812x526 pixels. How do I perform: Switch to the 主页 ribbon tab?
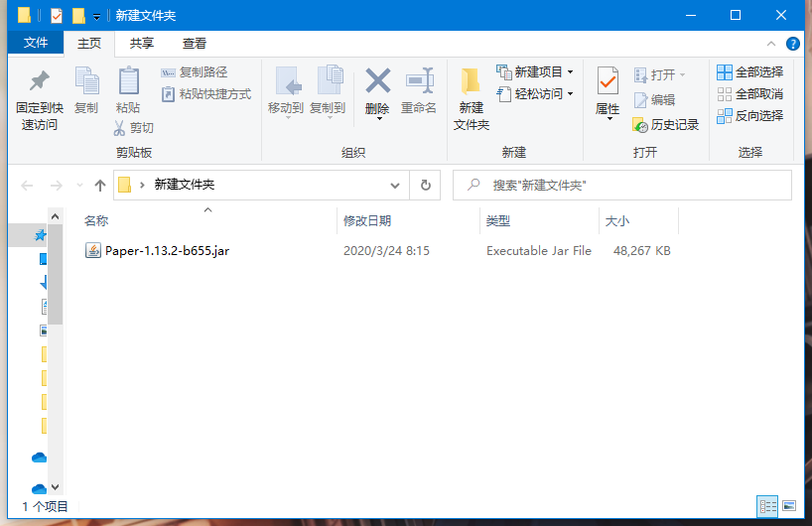point(89,44)
